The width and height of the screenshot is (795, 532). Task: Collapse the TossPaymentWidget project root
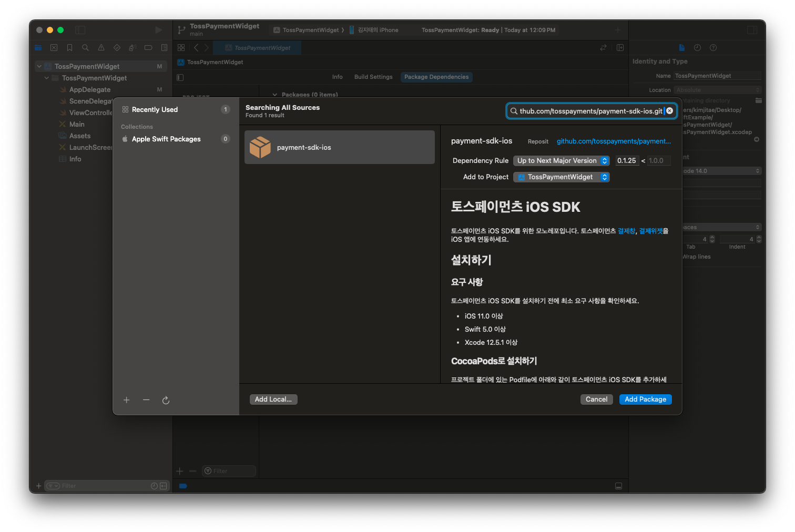tap(39, 66)
